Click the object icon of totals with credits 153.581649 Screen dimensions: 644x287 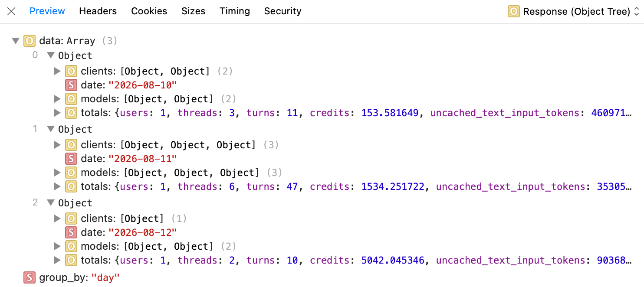point(71,113)
